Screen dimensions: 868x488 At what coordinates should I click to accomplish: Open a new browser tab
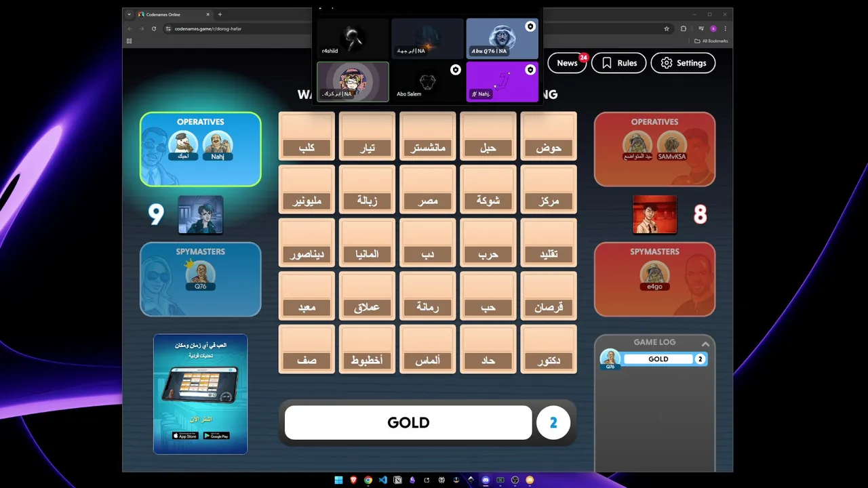point(220,14)
